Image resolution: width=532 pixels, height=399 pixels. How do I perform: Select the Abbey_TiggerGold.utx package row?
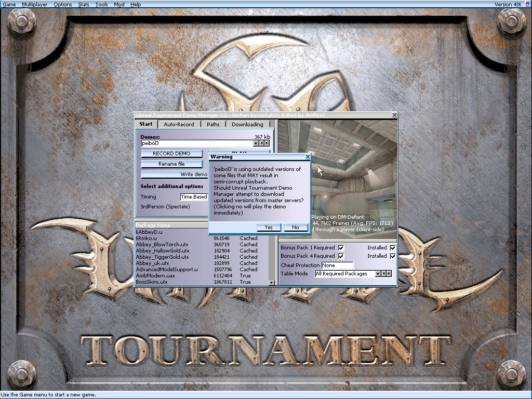point(202,257)
